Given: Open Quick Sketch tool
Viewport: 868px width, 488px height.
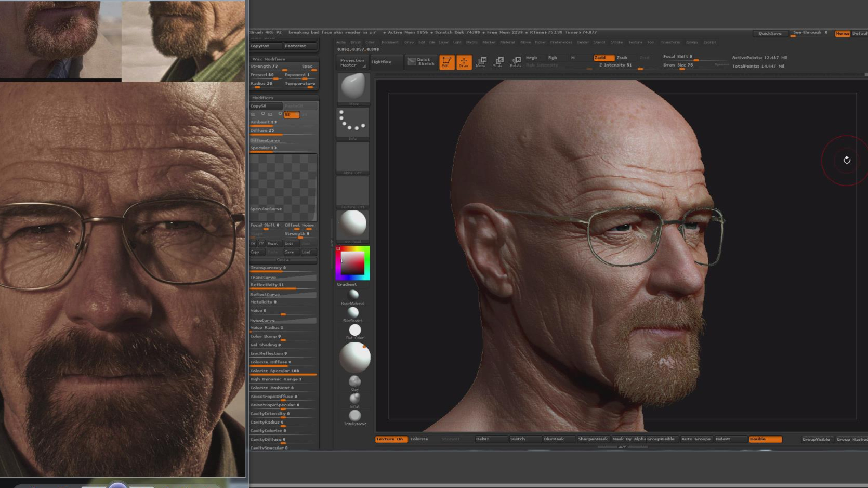Looking at the screenshot, I should coord(421,62).
